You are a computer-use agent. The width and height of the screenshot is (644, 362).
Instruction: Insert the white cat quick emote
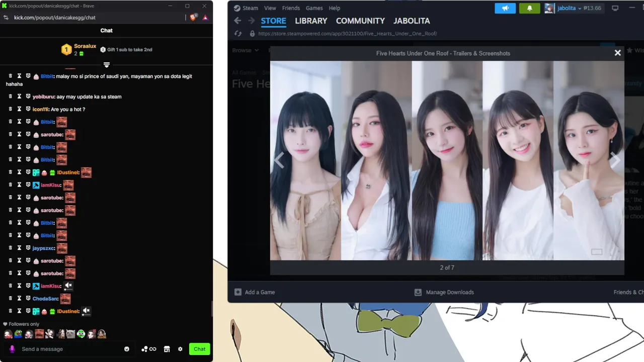70,334
